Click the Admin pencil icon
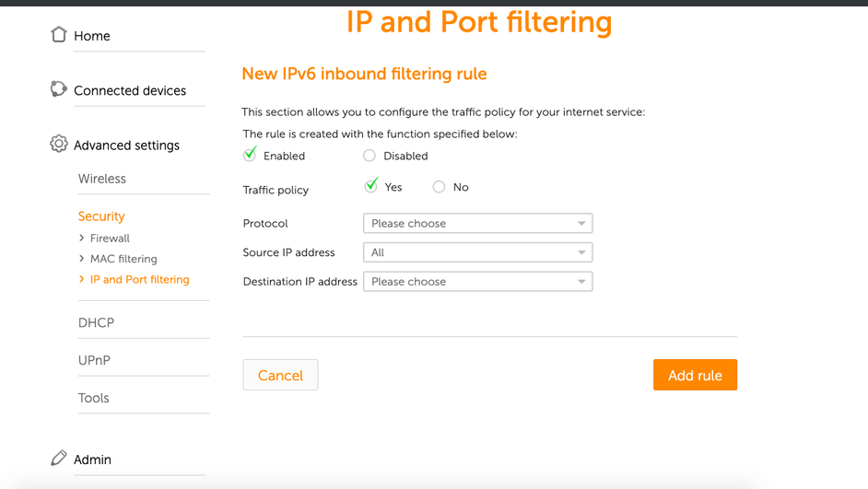The image size is (868, 489). tap(59, 459)
